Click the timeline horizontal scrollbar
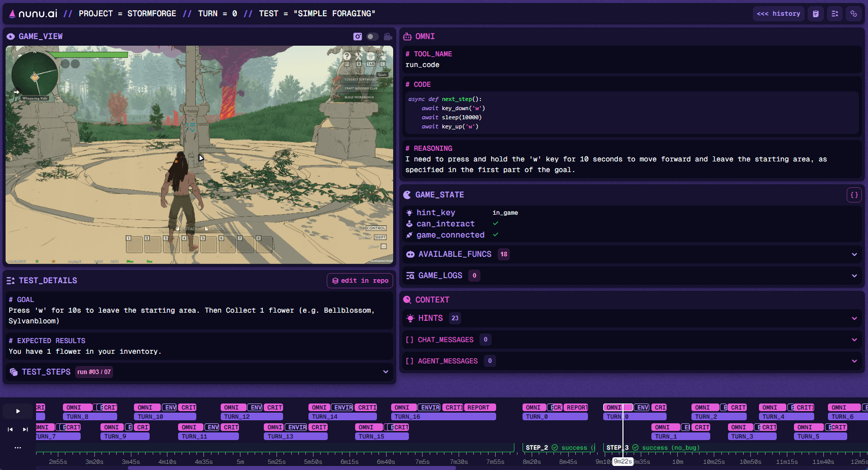 (x=292, y=467)
